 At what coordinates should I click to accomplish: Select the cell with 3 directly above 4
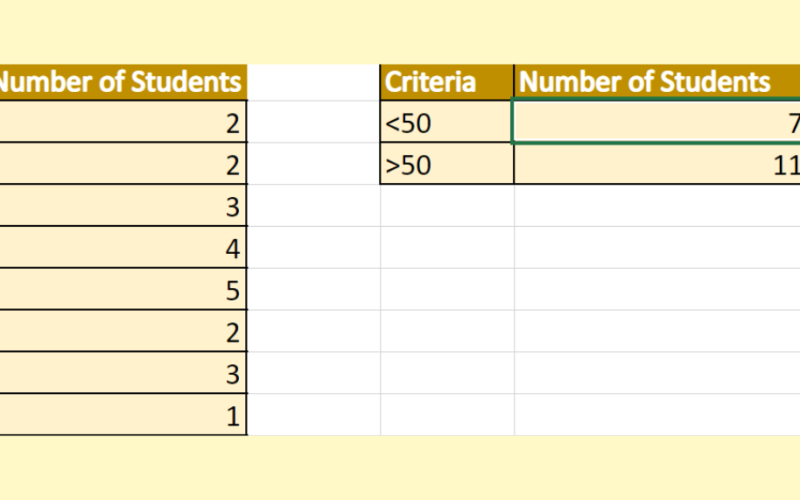[x=122, y=206]
